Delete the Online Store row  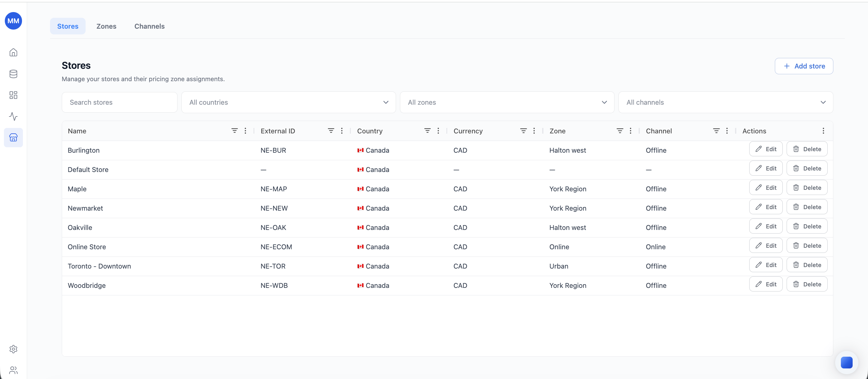point(807,245)
